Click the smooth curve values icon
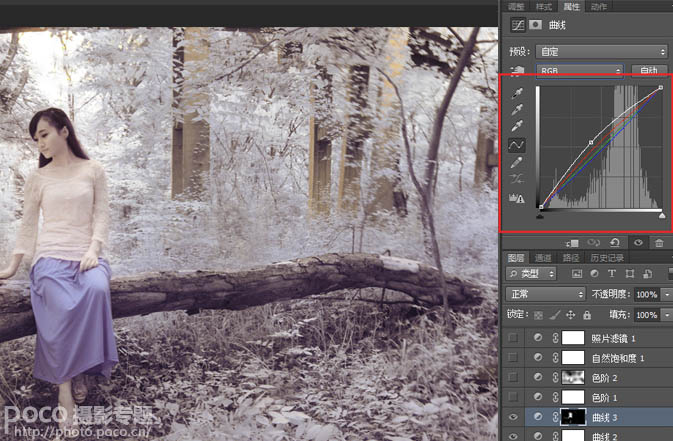The height and width of the screenshot is (441, 673). [x=516, y=179]
